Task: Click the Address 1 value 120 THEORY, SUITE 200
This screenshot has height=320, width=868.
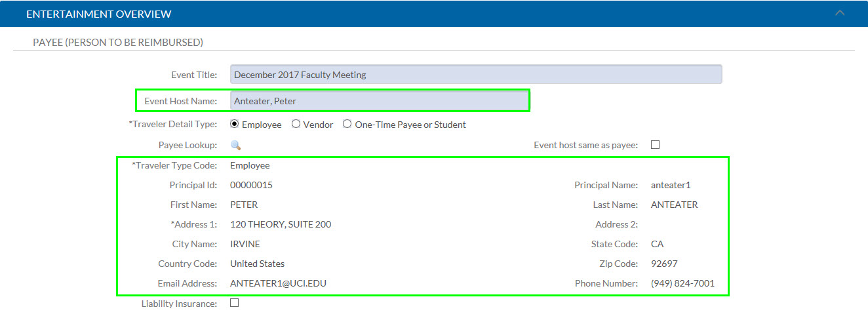Action: 281,224
